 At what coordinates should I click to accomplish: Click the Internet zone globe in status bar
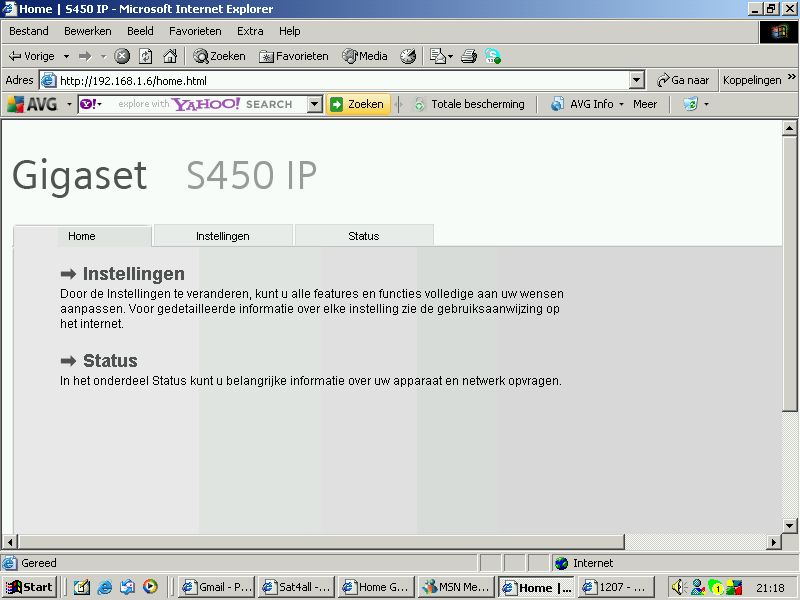(x=562, y=563)
